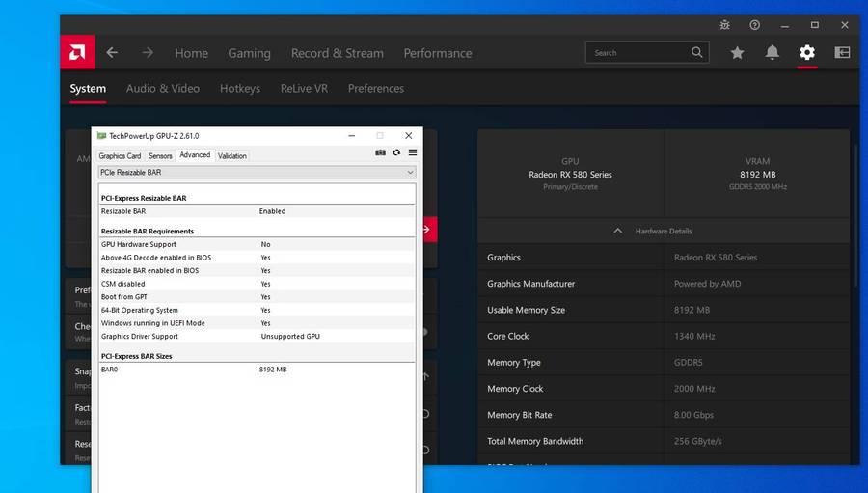
Task: Switch to GPU-Z Sensors tab
Action: click(x=160, y=155)
